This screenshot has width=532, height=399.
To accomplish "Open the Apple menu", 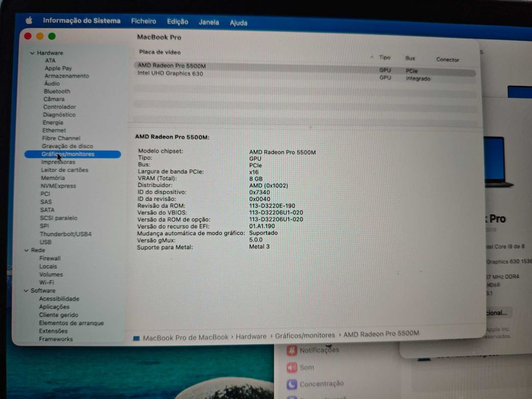I will tap(29, 21).
